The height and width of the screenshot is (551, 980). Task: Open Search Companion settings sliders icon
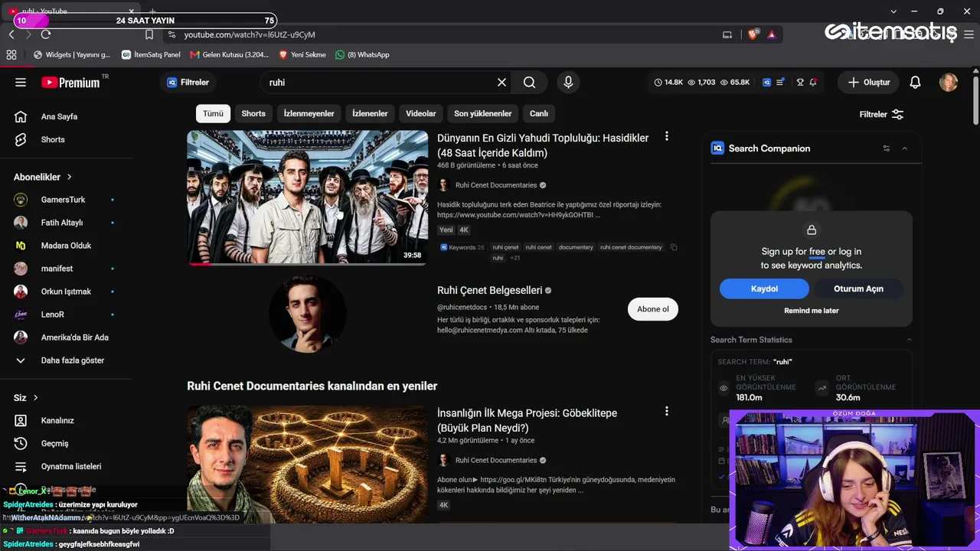click(887, 148)
